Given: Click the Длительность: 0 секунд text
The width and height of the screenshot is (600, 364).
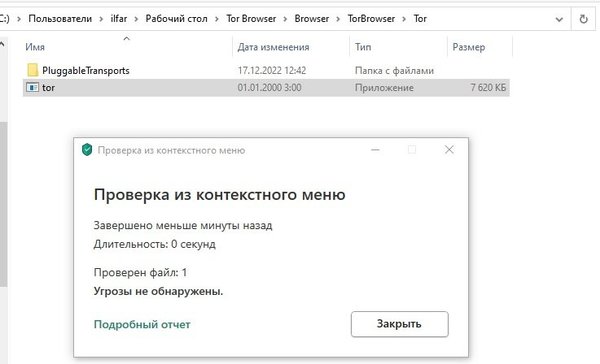Looking at the screenshot, I should (155, 244).
